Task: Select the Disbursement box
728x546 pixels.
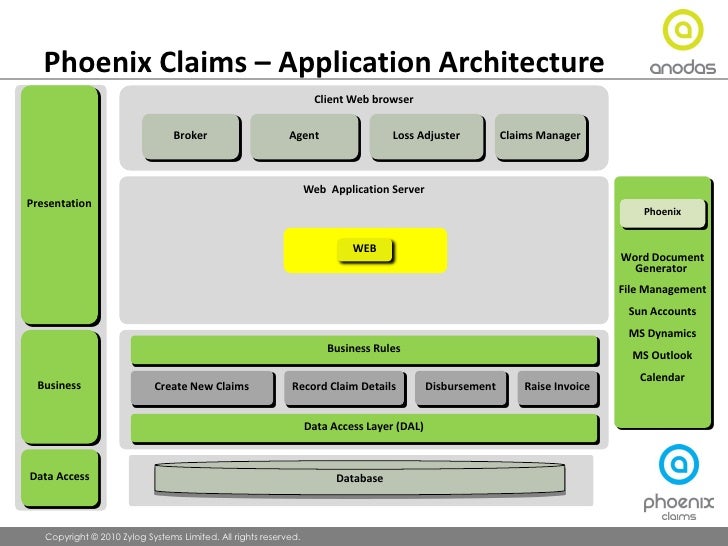Action: tap(461, 388)
